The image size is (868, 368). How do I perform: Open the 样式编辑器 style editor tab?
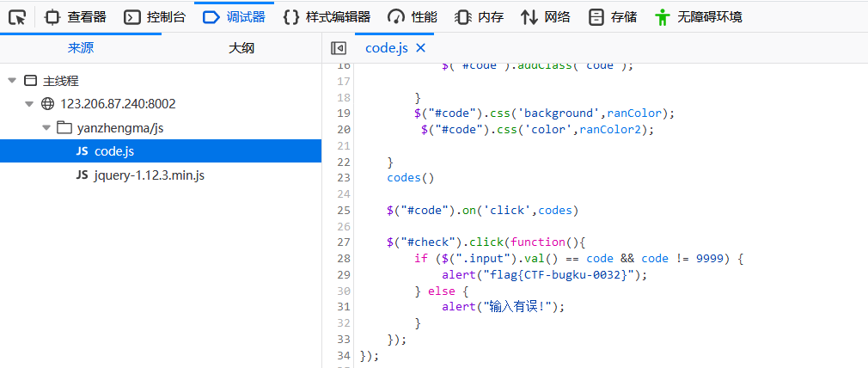327,17
